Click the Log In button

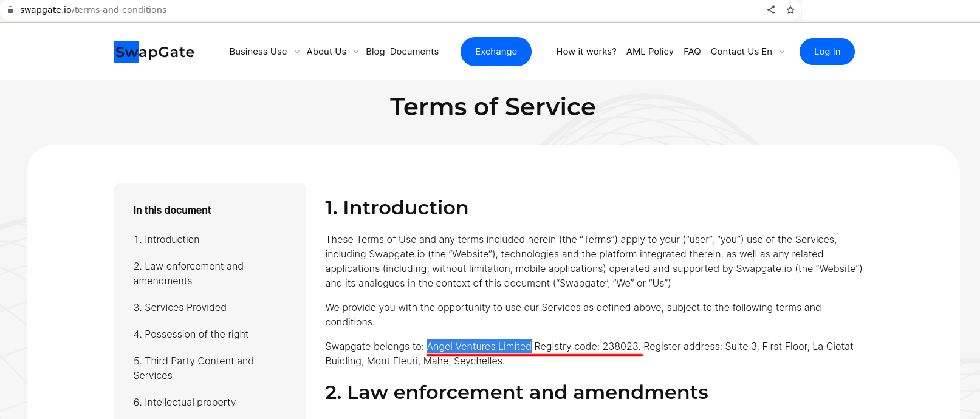tap(827, 52)
